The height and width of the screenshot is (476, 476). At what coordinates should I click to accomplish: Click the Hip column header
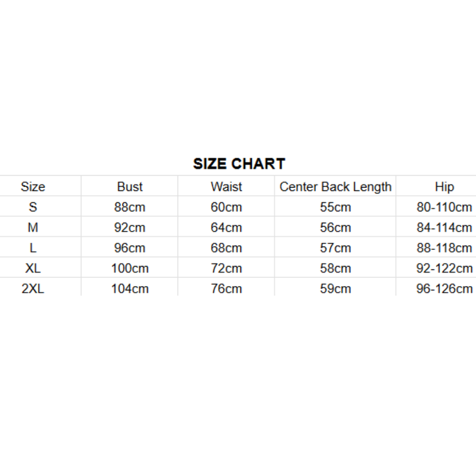click(444, 187)
